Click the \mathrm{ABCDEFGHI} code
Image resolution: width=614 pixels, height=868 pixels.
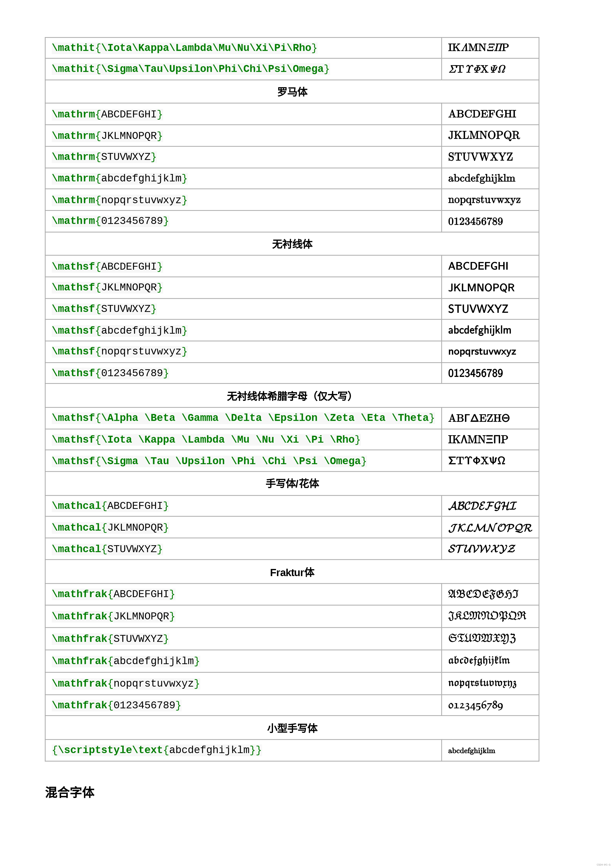pos(107,114)
